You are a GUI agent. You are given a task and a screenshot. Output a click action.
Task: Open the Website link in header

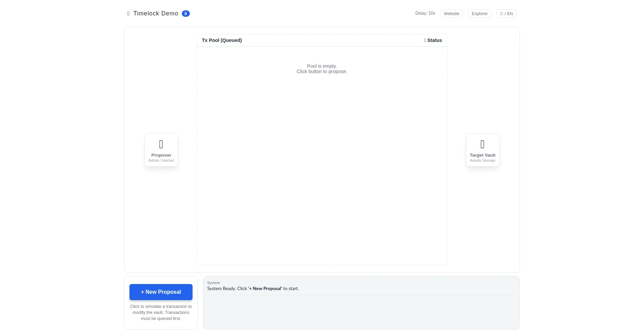[x=451, y=13]
